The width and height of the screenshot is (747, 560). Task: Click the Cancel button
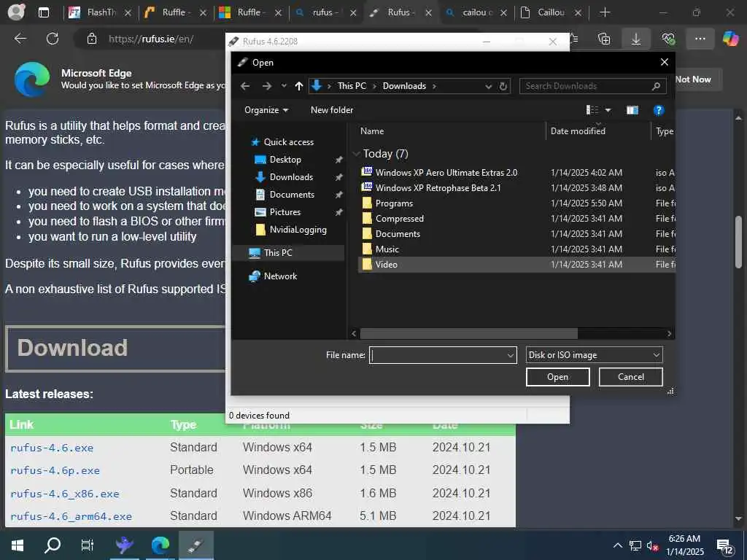click(631, 377)
